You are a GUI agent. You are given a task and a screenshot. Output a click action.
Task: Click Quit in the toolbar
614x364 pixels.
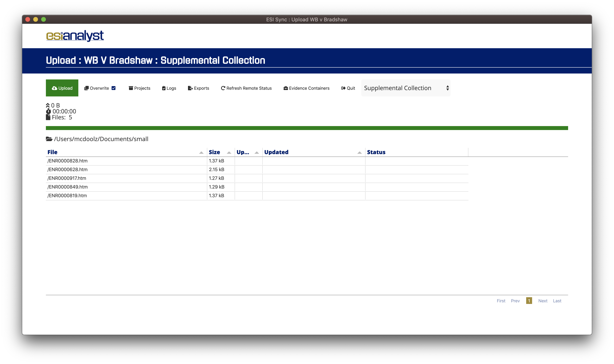point(348,88)
